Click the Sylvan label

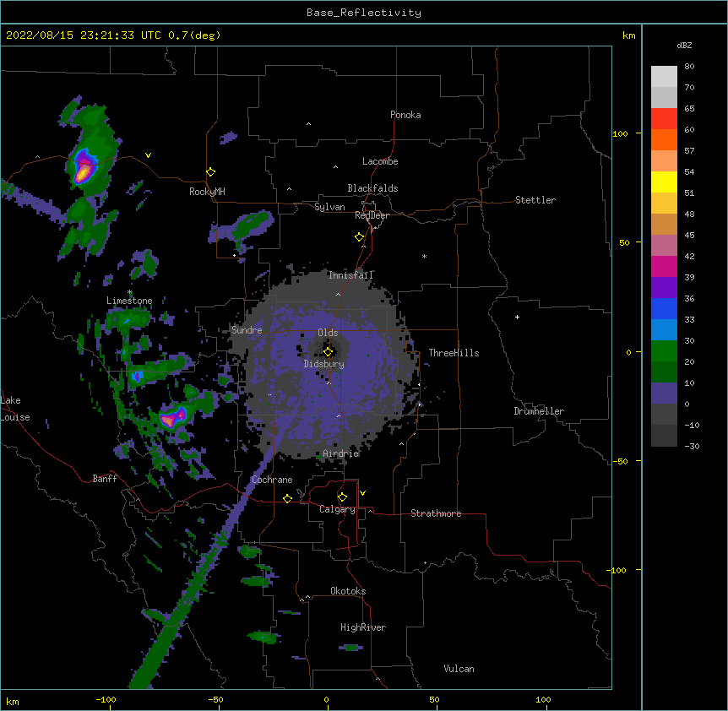point(329,207)
